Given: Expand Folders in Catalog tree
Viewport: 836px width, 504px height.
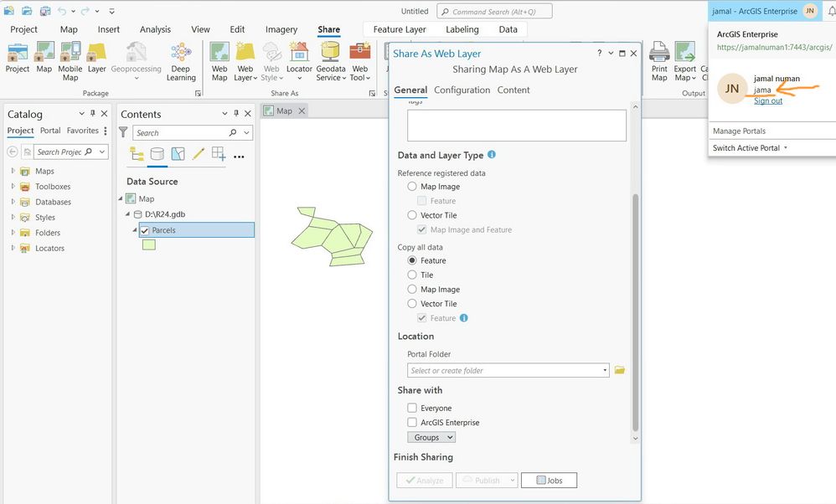Looking at the screenshot, I should click(13, 233).
